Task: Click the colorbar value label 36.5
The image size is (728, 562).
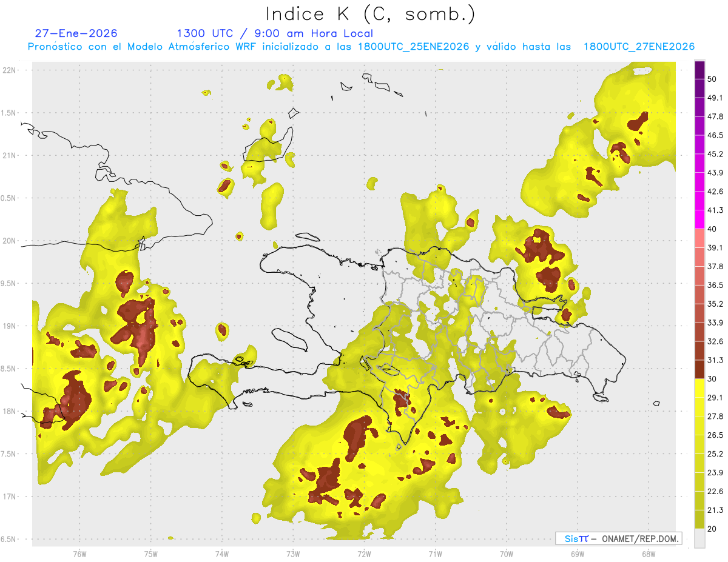Action: tap(715, 285)
